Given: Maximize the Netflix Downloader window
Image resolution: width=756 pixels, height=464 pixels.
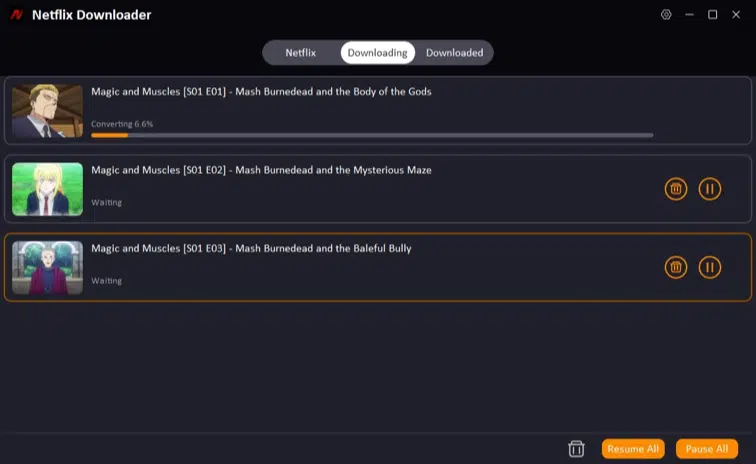Looking at the screenshot, I should (713, 15).
